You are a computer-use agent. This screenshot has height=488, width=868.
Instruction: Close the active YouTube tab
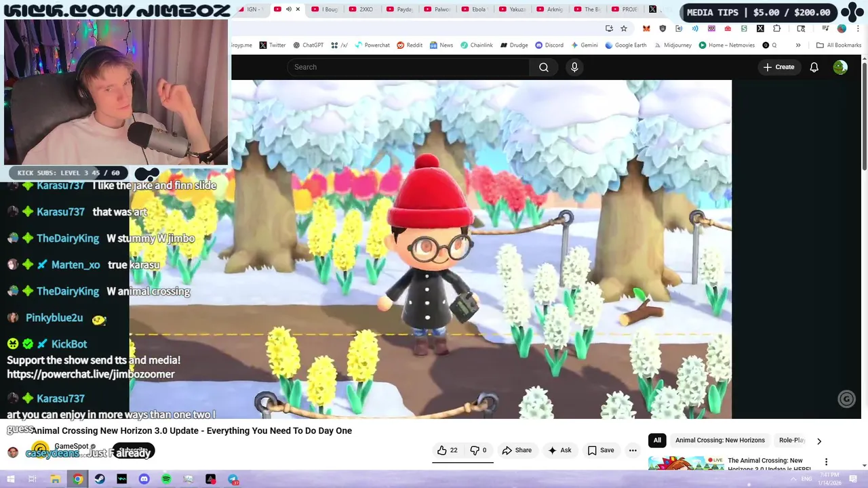pos(298,9)
